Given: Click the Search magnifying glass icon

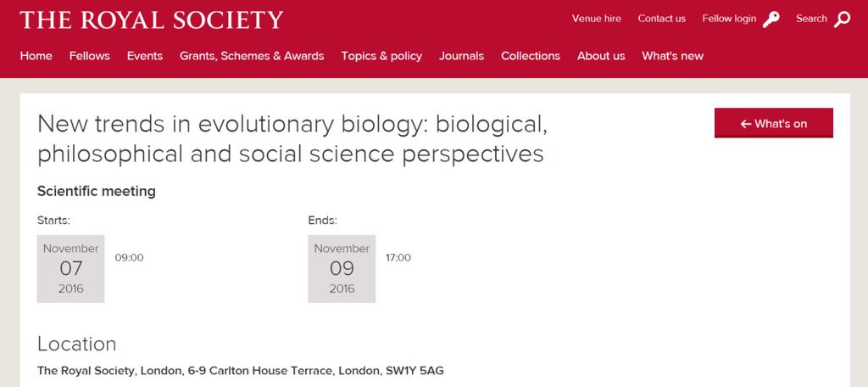Looking at the screenshot, I should click(x=842, y=20).
